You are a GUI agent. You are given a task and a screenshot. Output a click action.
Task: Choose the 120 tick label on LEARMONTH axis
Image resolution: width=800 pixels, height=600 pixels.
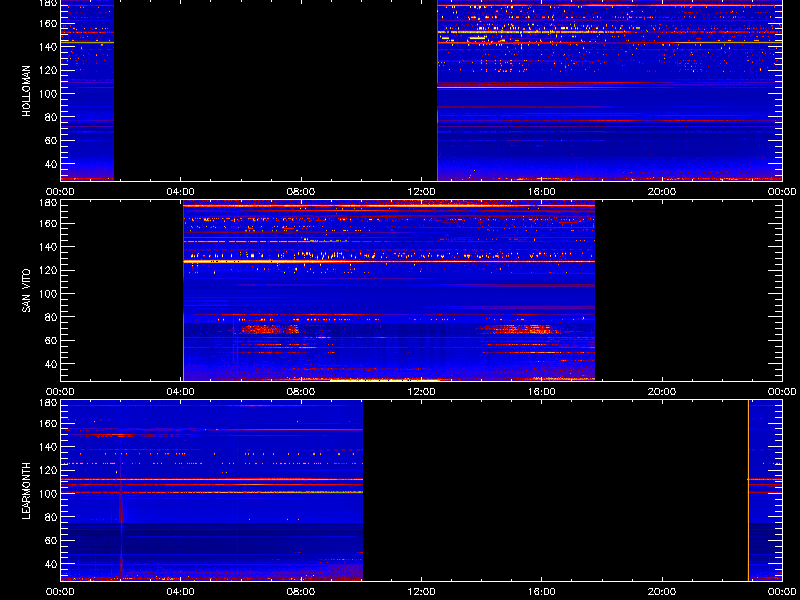coord(50,470)
